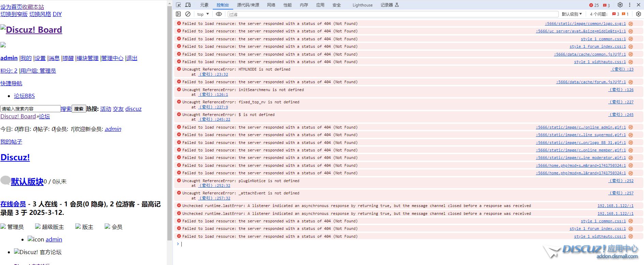
Task: Open DevTools settings gear in the tab bar
Action: [x=620, y=5]
